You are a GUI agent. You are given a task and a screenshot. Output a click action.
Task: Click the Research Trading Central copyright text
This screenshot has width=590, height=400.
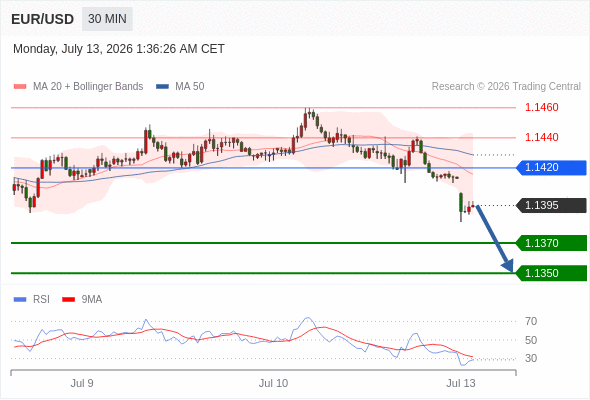click(x=506, y=87)
